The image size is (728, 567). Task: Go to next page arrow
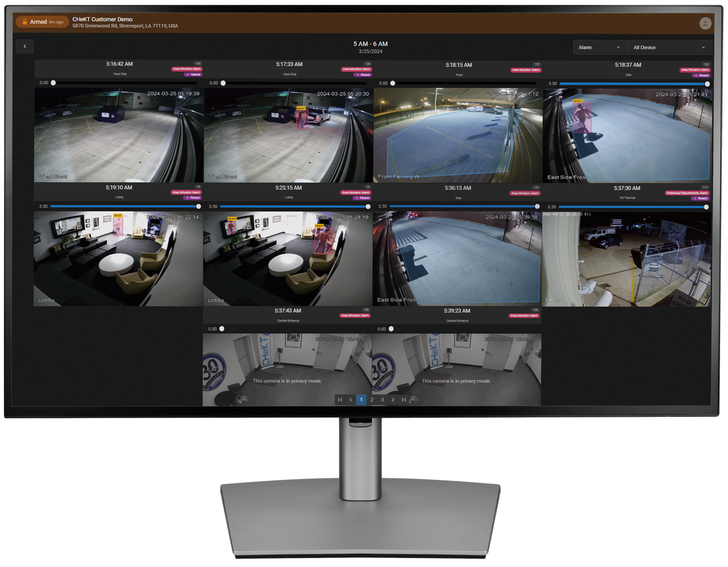(393, 400)
